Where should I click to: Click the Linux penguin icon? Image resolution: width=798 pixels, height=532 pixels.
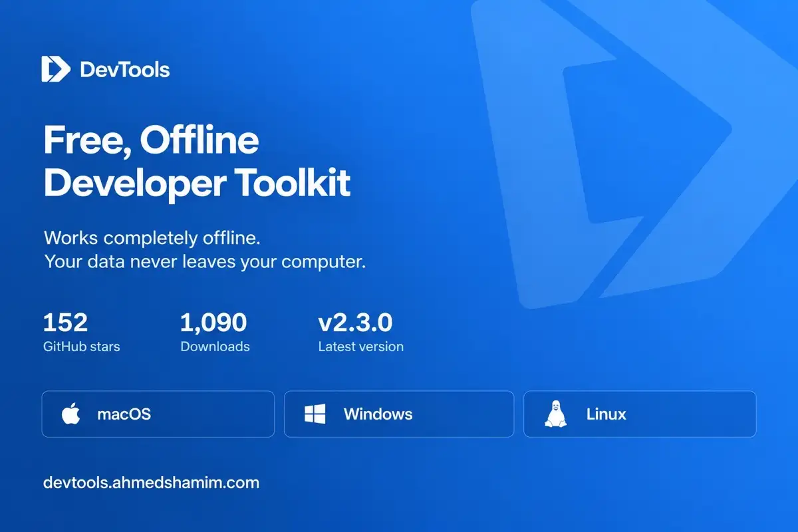click(x=556, y=414)
